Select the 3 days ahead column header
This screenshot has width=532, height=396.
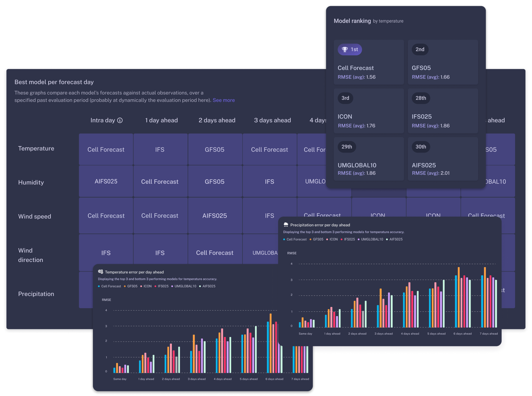pyautogui.click(x=272, y=120)
